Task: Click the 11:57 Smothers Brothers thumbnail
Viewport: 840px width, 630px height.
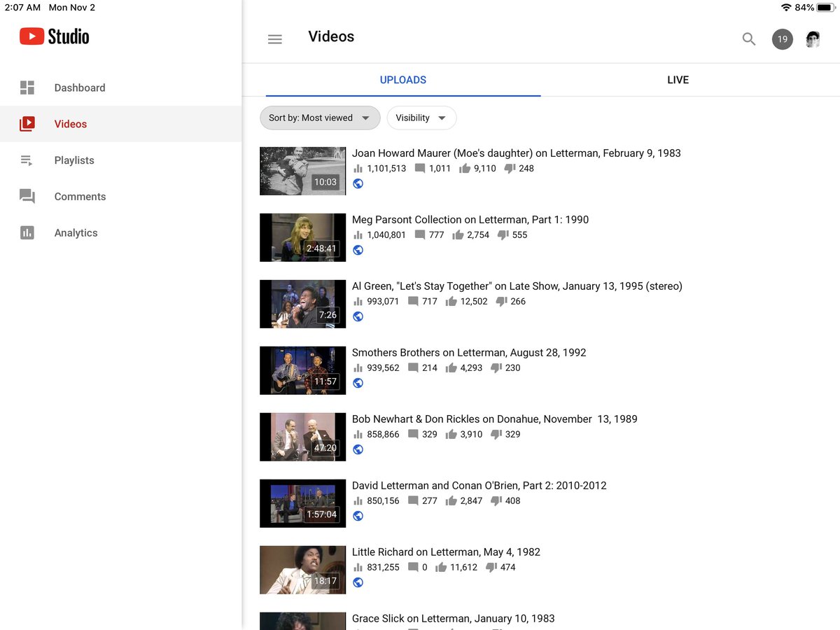Action: tap(302, 370)
